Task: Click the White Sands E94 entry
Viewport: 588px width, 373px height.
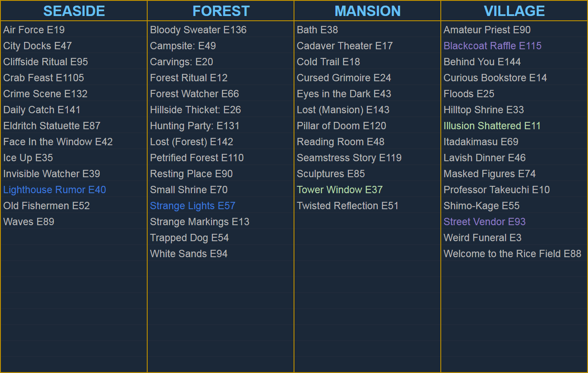Action: coord(189,254)
